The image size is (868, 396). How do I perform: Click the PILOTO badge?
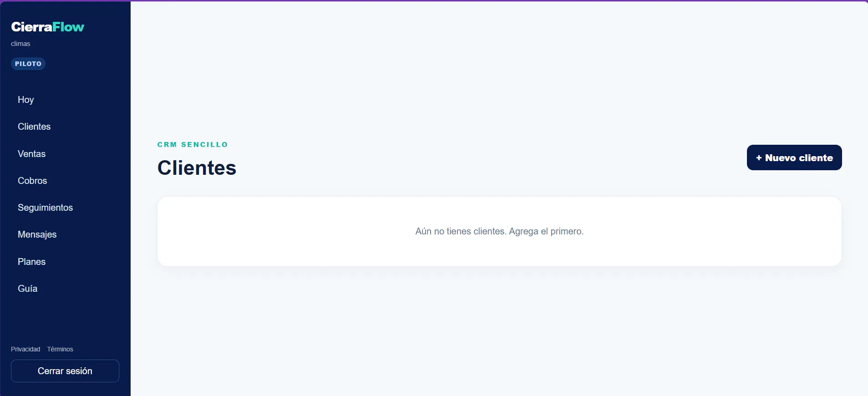click(28, 64)
